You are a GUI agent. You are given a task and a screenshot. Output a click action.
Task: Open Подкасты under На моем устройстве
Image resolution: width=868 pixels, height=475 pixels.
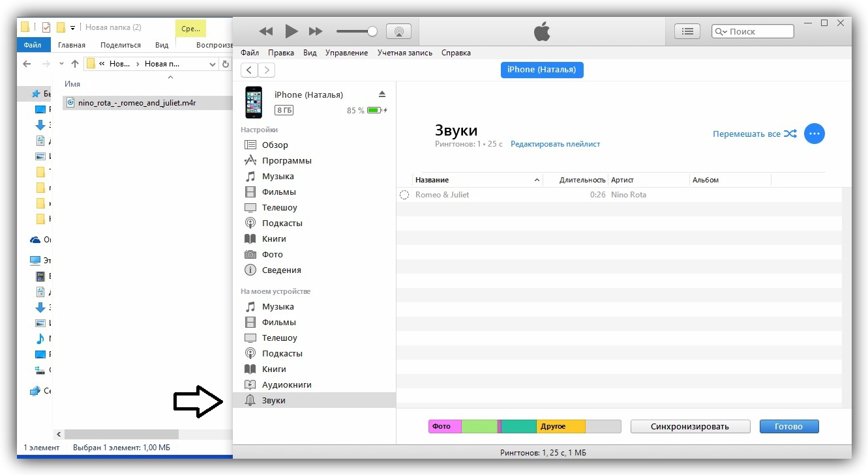pyautogui.click(x=314, y=353)
